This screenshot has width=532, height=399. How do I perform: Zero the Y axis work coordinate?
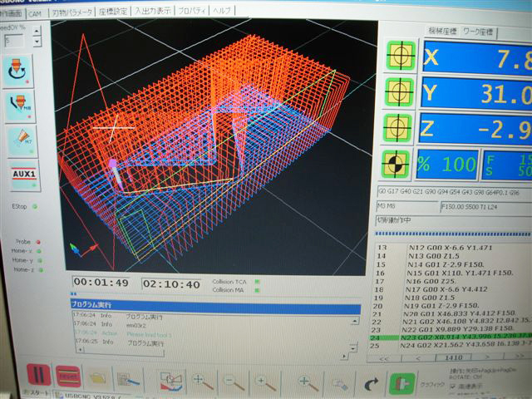(398, 93)
